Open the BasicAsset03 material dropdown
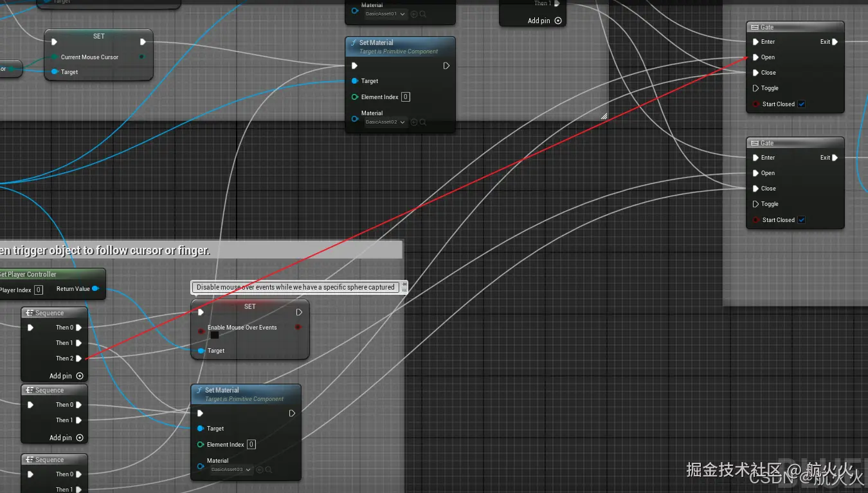This screenshot has width=868, height=493. click(231, 470)
